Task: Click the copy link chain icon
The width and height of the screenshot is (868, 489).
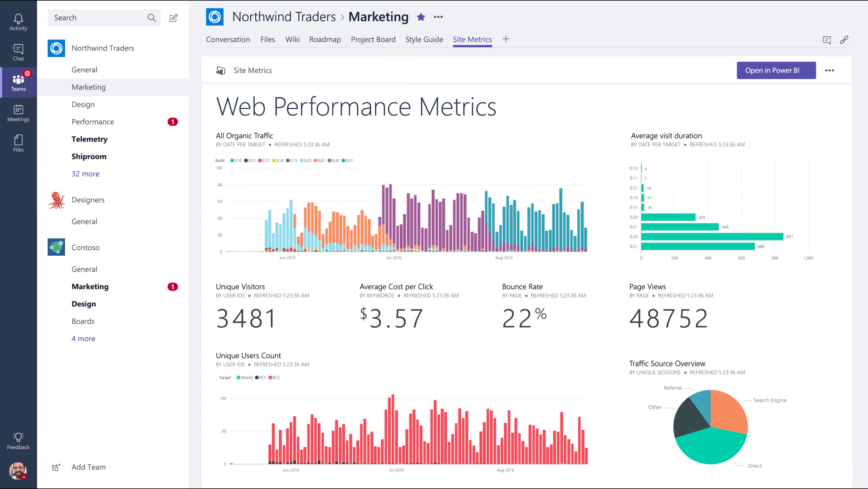Action: point(844,40)
